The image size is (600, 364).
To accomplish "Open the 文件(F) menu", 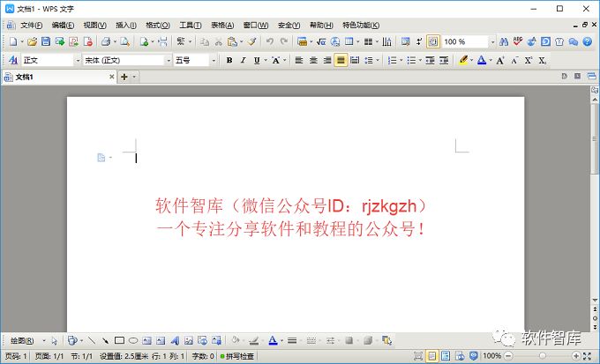I will [x=32, y=26].
